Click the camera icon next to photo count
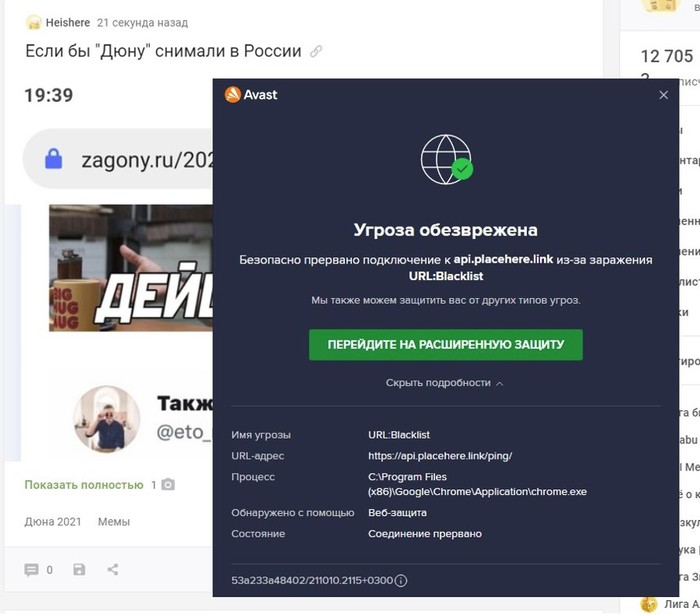Image resolution: width=700 pixels, height=615 pixels. [x=168, y=484]
